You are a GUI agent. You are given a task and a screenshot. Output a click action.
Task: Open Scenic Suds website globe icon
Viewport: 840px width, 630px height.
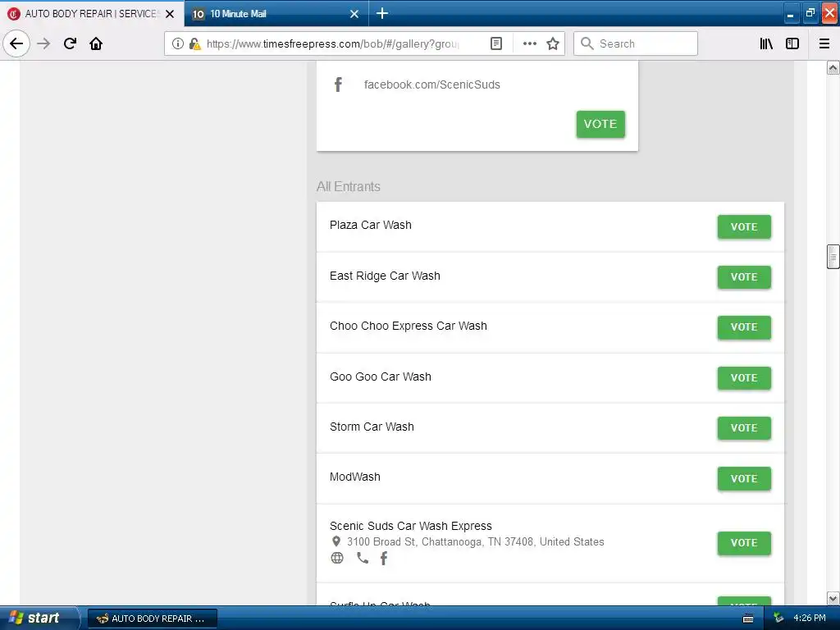click(337, 558)
